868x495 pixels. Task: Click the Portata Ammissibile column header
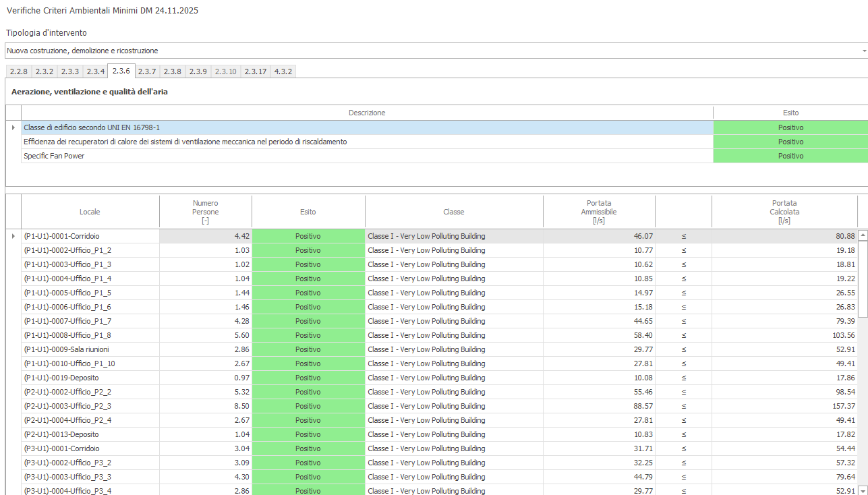click(x=598, y=212)
